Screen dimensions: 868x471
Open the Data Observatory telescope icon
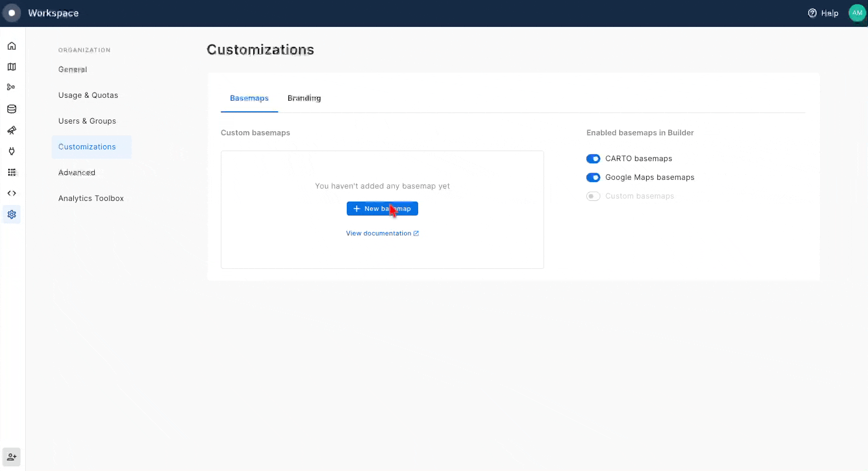pyautogui.click(x=12, y=130)
